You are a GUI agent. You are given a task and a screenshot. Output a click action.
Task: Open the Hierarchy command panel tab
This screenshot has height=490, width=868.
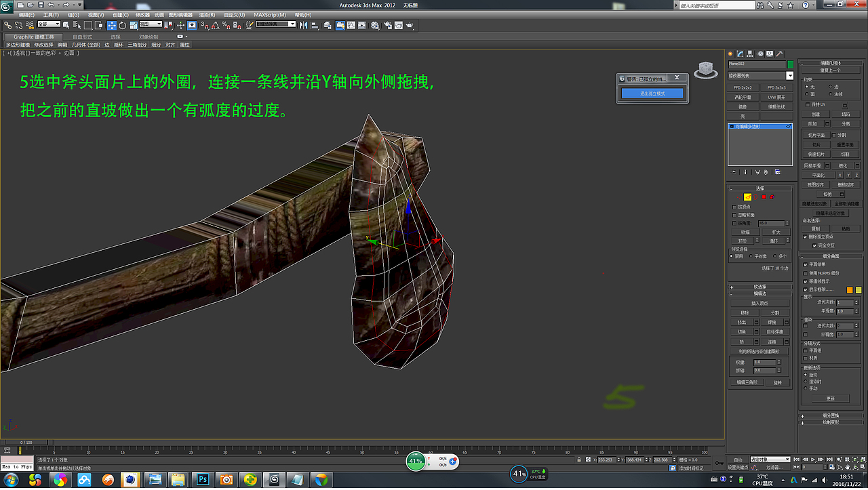pos(751,54)
